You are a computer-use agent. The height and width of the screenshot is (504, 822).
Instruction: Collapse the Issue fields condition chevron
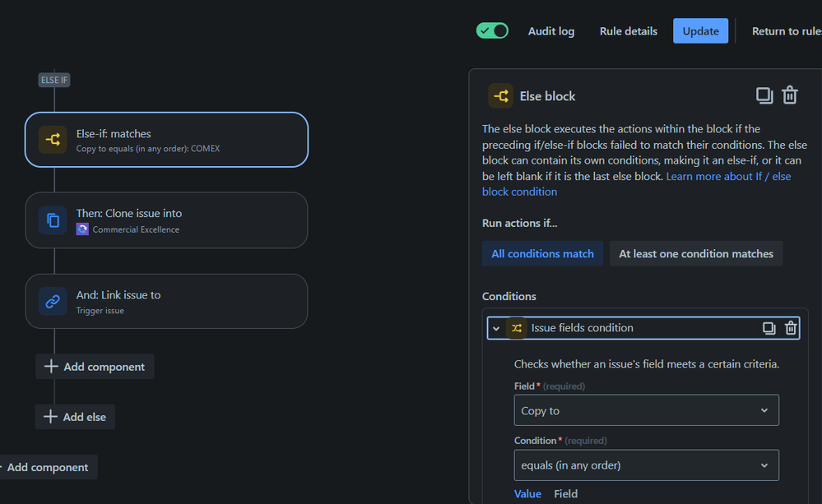click(x=496, y=329)
